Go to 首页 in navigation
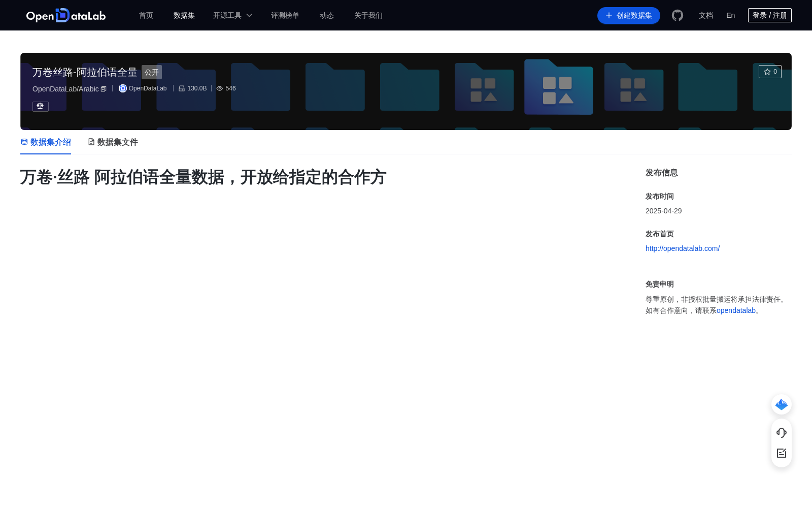812x508 pixels. pos(146,15)
